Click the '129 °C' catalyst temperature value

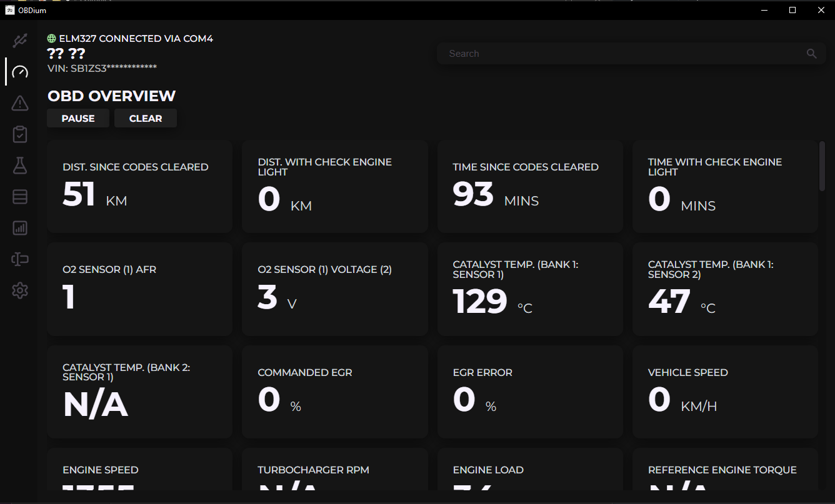coord(492,302)
